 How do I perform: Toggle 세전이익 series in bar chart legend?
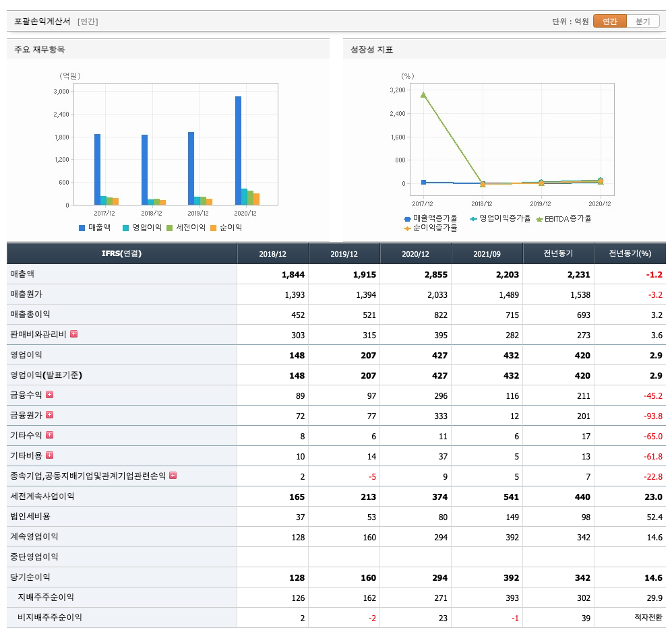pyautogui.click(x=186, y=228)
